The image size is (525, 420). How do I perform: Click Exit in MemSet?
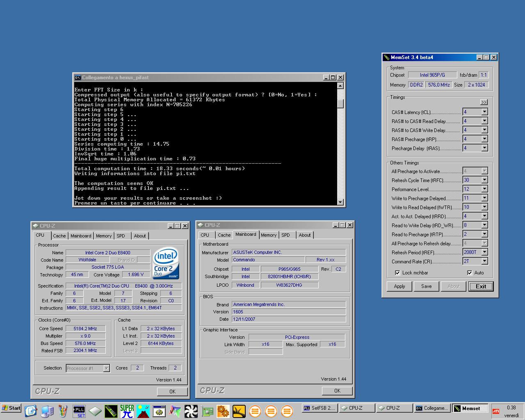481,286
